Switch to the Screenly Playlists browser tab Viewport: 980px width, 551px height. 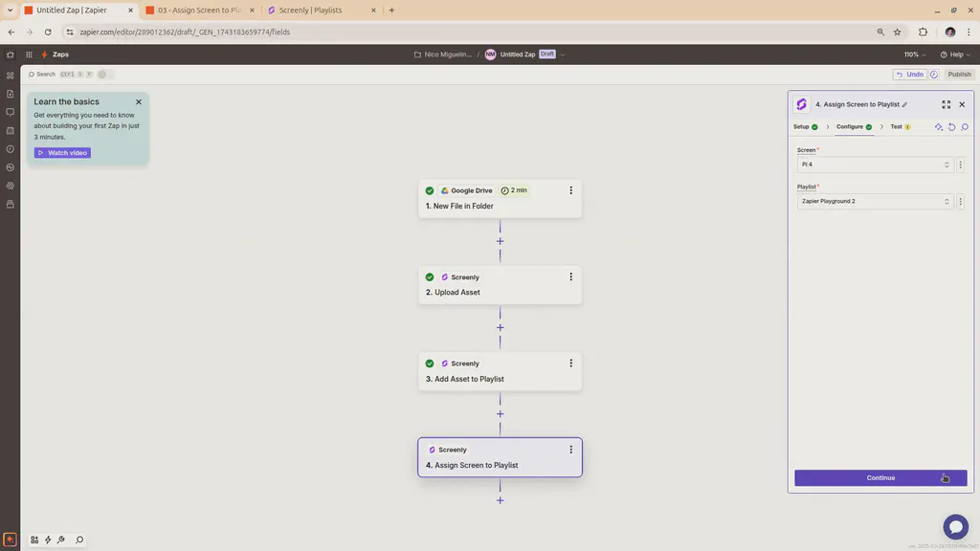click(x=313, y=10)
